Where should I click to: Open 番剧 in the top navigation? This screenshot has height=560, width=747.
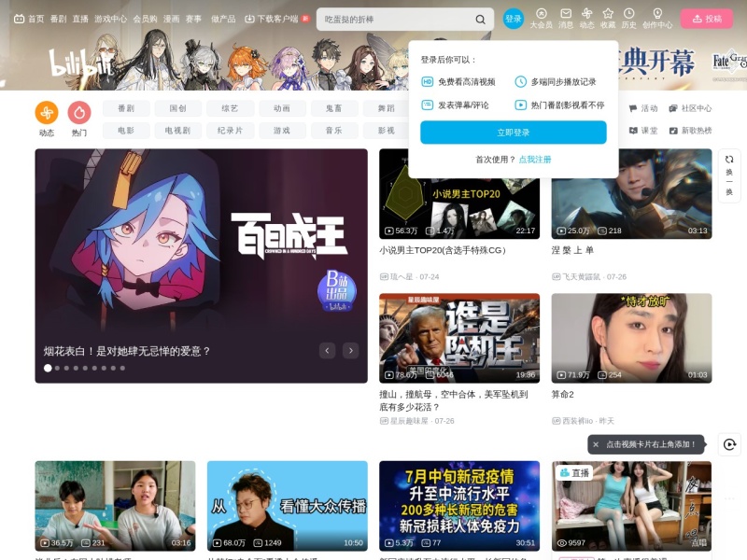coord(58,19)
